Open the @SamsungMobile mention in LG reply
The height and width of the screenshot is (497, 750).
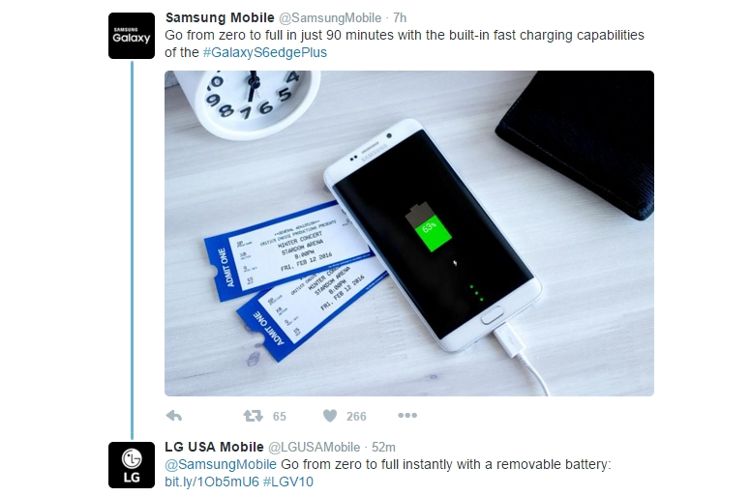(x=221, y=464)
